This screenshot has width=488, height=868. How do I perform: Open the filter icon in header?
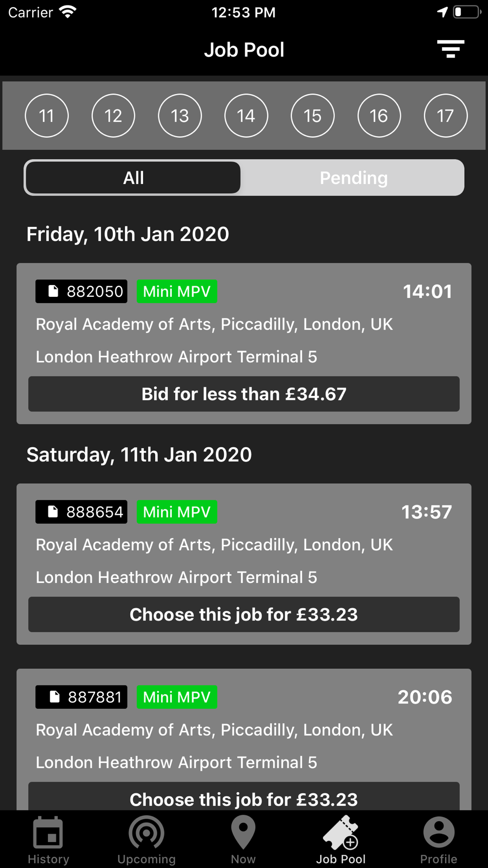(450, 49)
